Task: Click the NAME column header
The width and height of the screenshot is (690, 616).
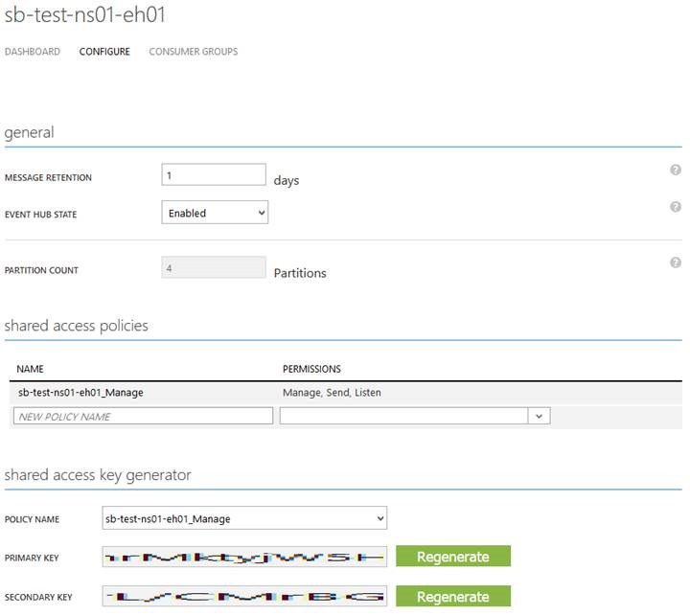Action: 31,369
